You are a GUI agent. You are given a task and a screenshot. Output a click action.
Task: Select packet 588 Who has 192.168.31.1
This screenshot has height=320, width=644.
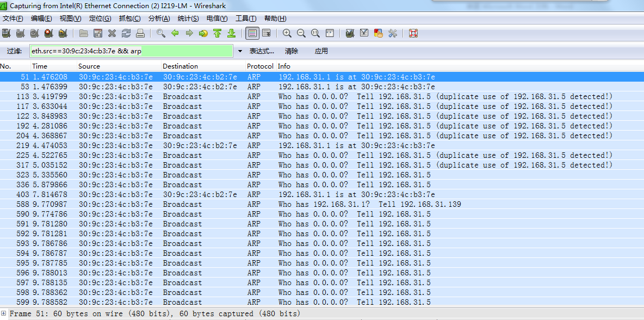(x=322, y=204)
